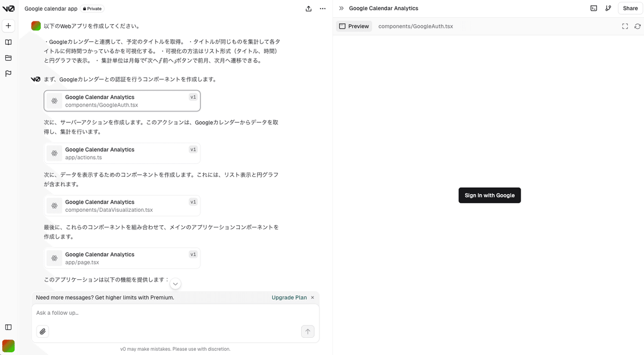644x355 pixels.
Task: Refresh the preview
Action: coord(638,26)
